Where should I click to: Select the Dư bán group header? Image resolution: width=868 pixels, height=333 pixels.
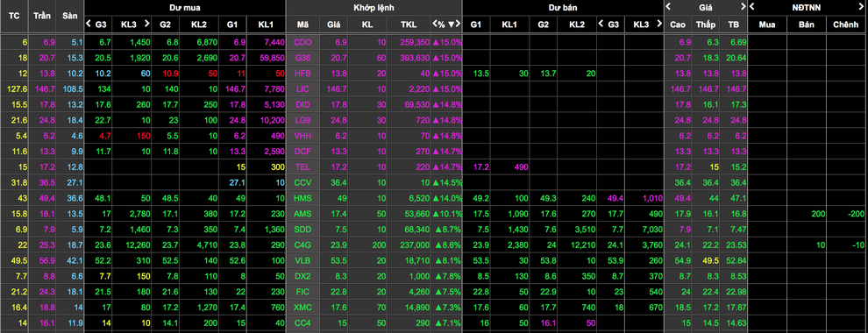coord(562,7)
